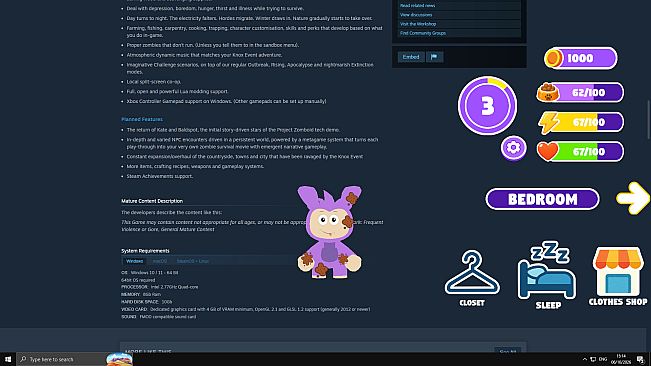
Task: Click the Bedroom room label button
Action: (x=542, y=199)
